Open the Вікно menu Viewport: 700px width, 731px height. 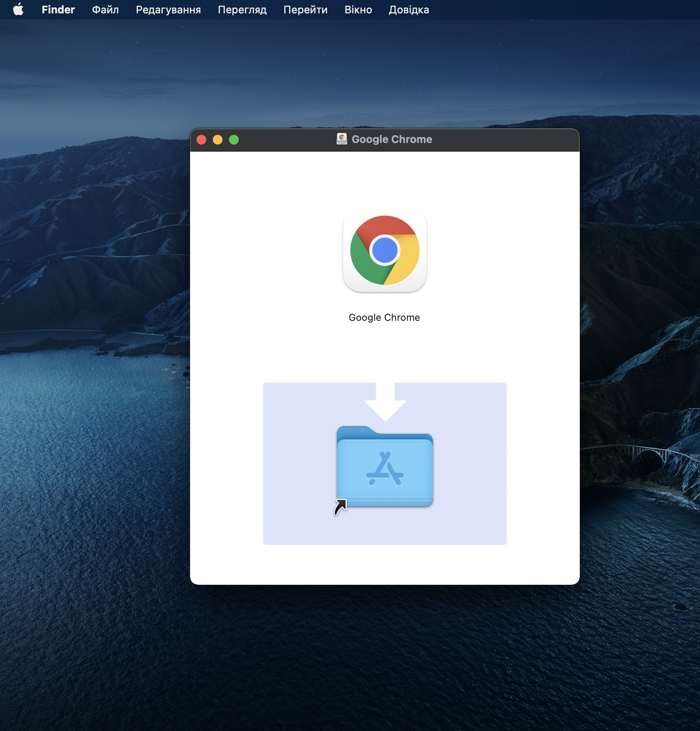click(358, 9)
